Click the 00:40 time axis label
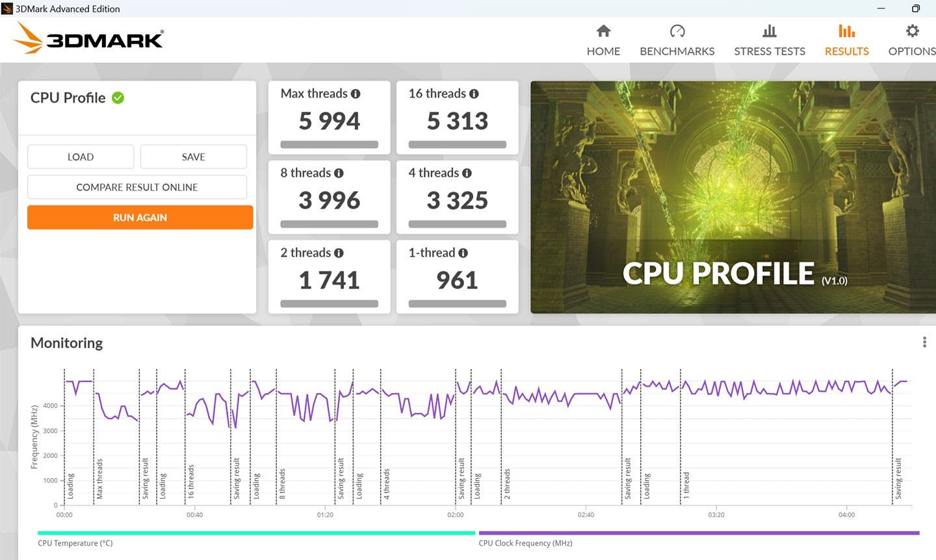 (x=194, y=515)
